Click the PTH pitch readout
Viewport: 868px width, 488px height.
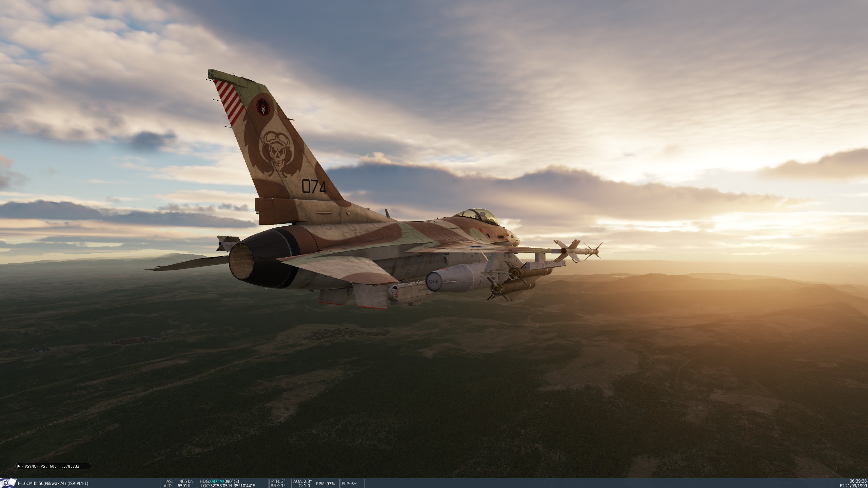pyautogui.click(x=279, y=481)
